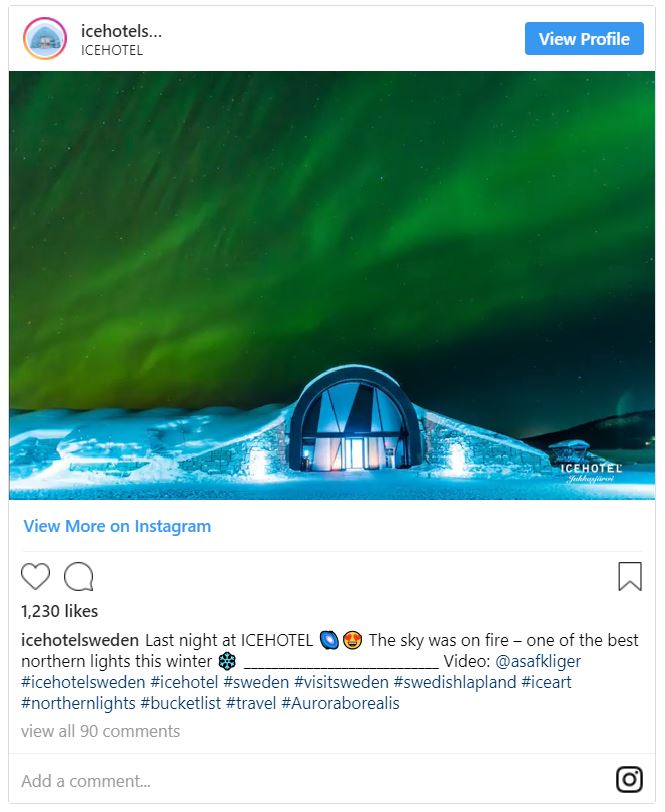Open the #icehotelsweden hashtag

83,683
